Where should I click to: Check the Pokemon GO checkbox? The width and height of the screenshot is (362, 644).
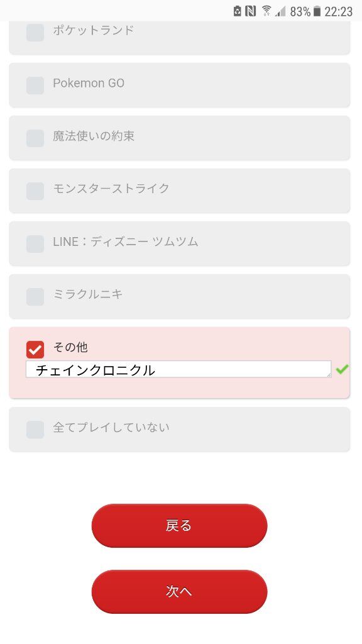pyautogui.click(x=35, y=86)
